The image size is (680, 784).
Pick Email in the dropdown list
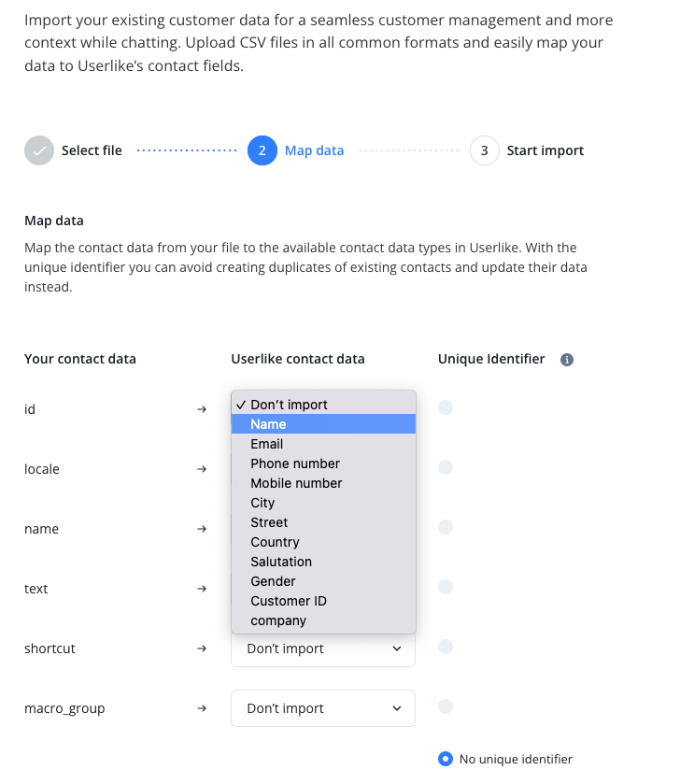[267, 444]
